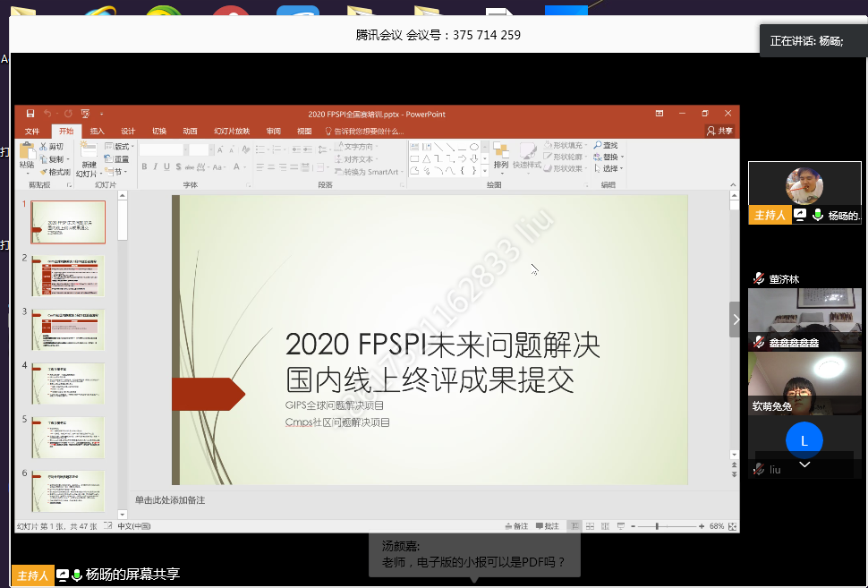Switch to the 切换 ribbon tab
The height and width of the screenshot is (588, 868).
[x=159, y=132]
